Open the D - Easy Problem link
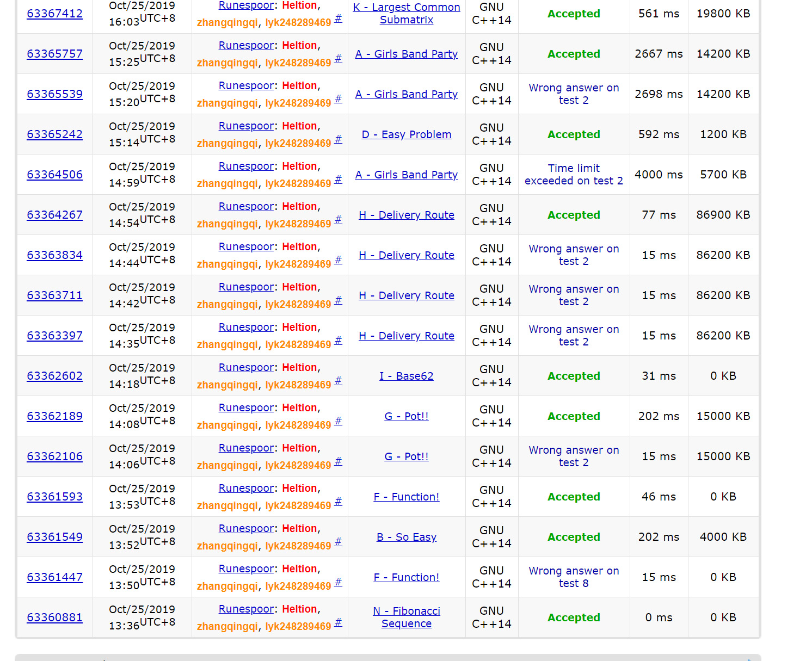This screenshot has height=661, width=812. click(406, 134)
